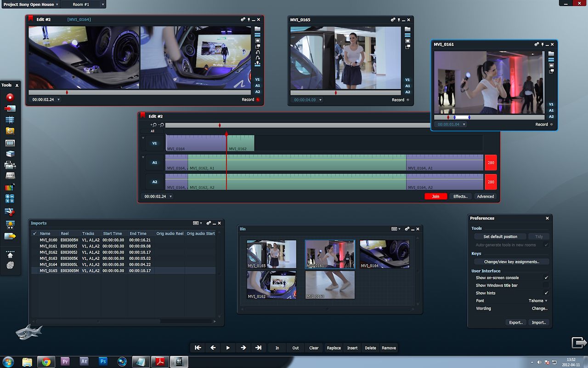The height and width of the screenshot is (368, 588).
Task: Open the Import tool with the red arrow
Action: click(10, 109)
